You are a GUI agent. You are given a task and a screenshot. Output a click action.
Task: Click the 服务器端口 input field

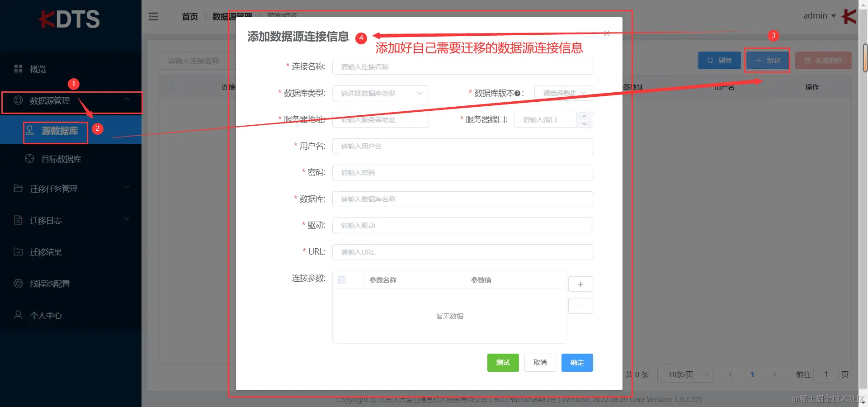click(x=545, y=119)
